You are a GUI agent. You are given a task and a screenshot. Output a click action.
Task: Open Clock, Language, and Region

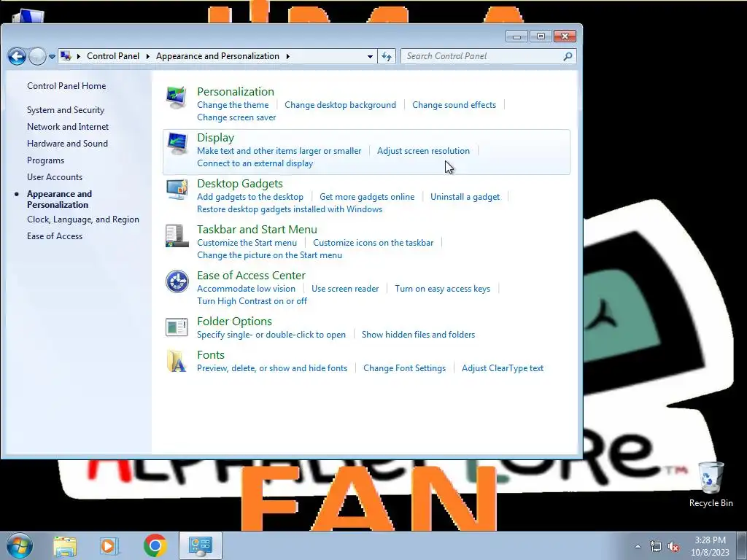83,219
